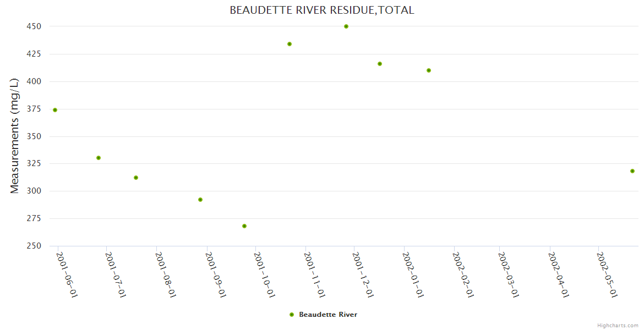Click the first data point at 374 mg/L
The height and width of the screenshot is (330, 644).
tap(55, 110)
